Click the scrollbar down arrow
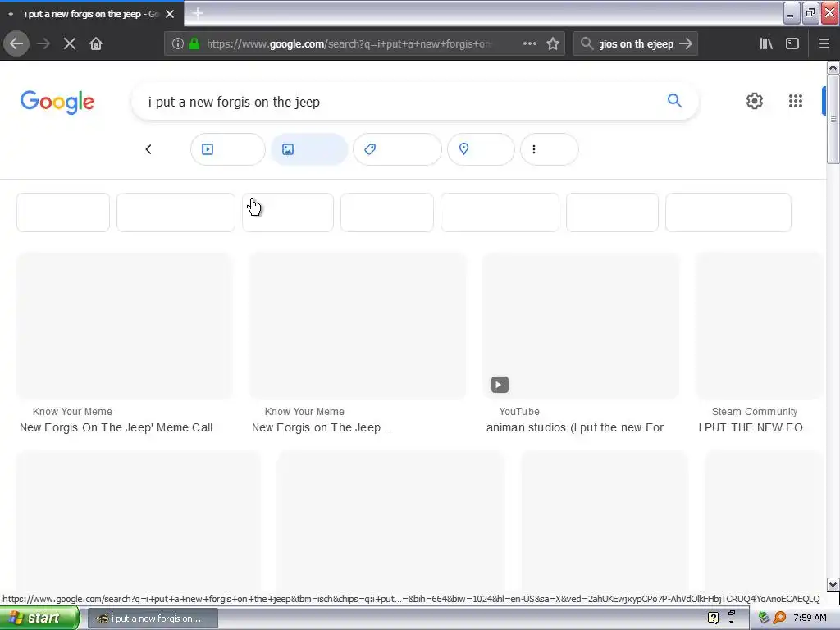840x630 pixels. tap(833, 584)
